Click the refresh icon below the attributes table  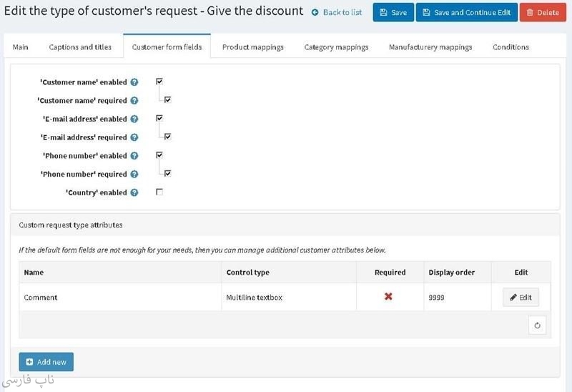coord(537,325)
